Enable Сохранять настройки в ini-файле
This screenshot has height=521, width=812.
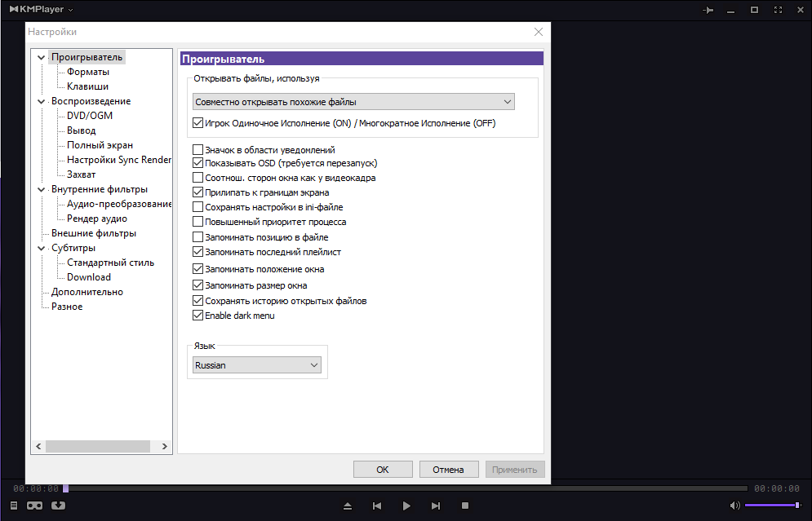point(197,207)
